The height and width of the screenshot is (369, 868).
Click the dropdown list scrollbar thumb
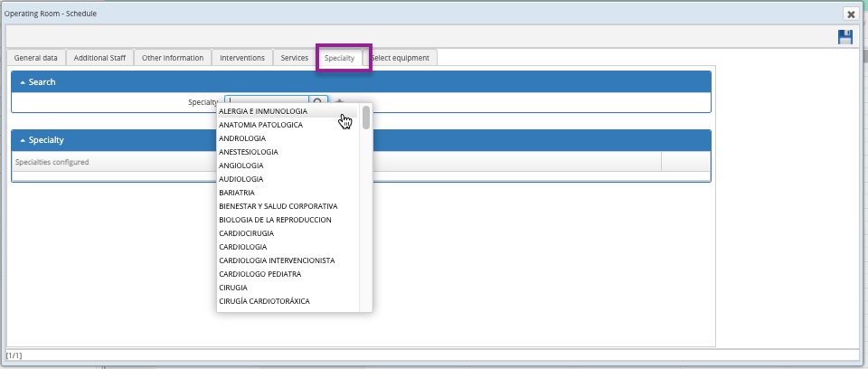[x=366, y=117]
